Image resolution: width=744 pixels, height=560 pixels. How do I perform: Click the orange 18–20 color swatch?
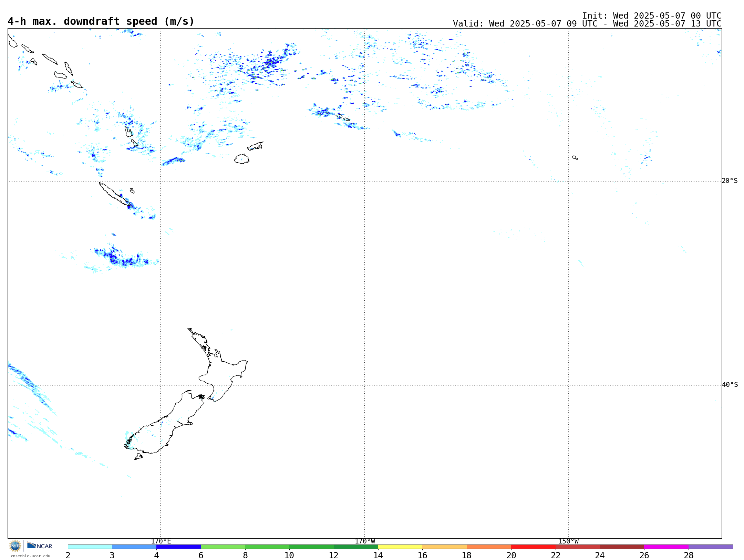point(489,547)
